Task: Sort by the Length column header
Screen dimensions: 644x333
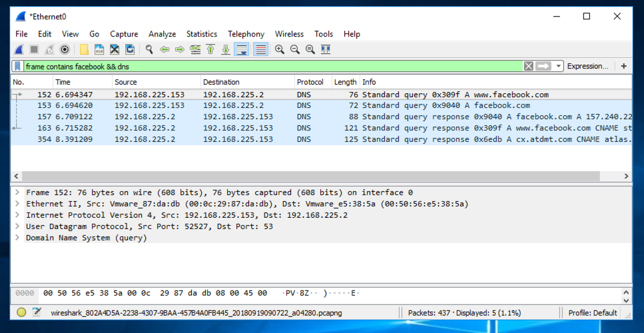Action: tap(346, 82)
